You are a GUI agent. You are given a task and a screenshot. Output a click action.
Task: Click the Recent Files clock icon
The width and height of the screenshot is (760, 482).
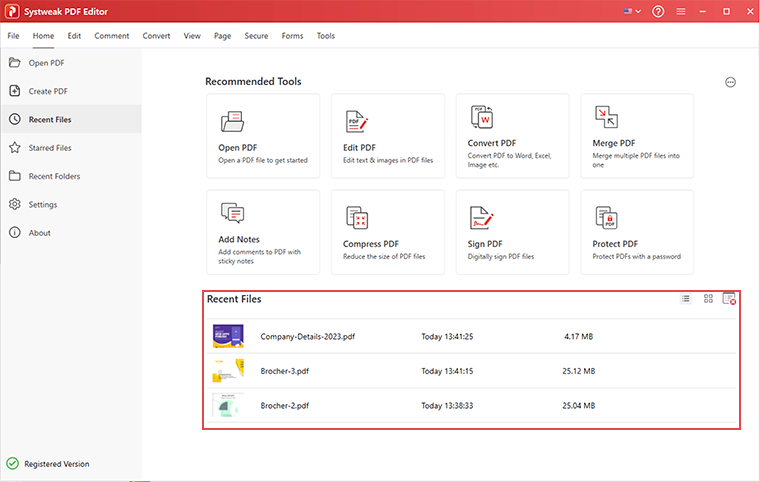(x=15, y=119)
